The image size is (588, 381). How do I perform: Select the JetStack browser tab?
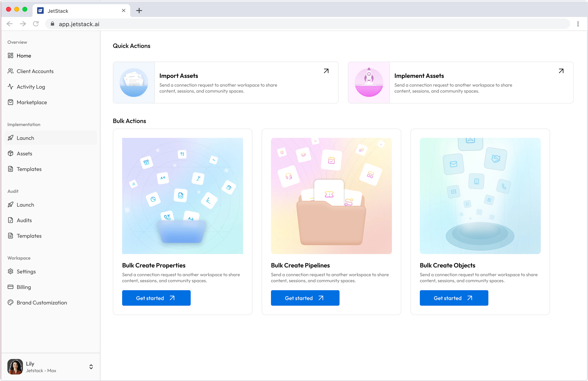click(81, 11)
